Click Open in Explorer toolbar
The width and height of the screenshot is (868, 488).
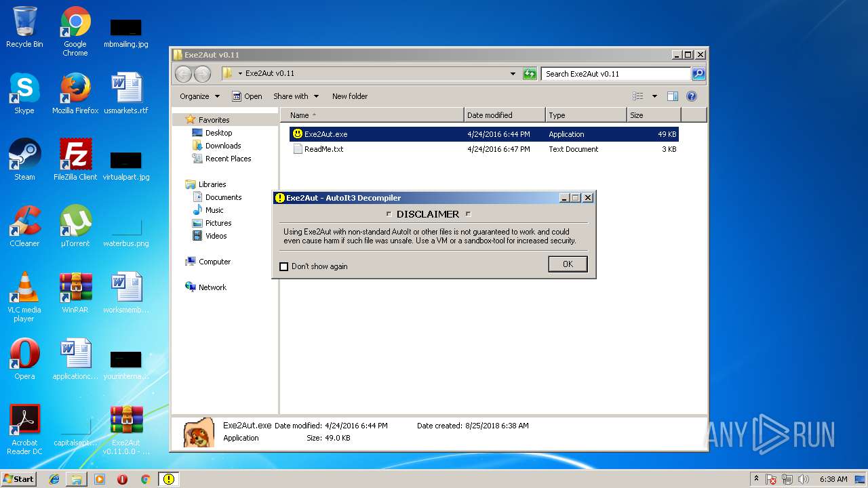247,96
